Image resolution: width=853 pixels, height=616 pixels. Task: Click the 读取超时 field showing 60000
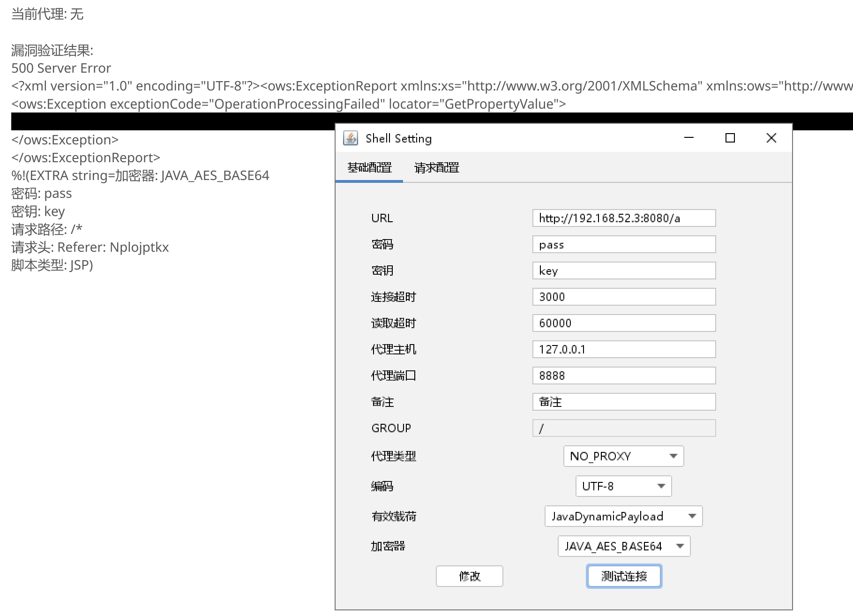click(624, 323)
